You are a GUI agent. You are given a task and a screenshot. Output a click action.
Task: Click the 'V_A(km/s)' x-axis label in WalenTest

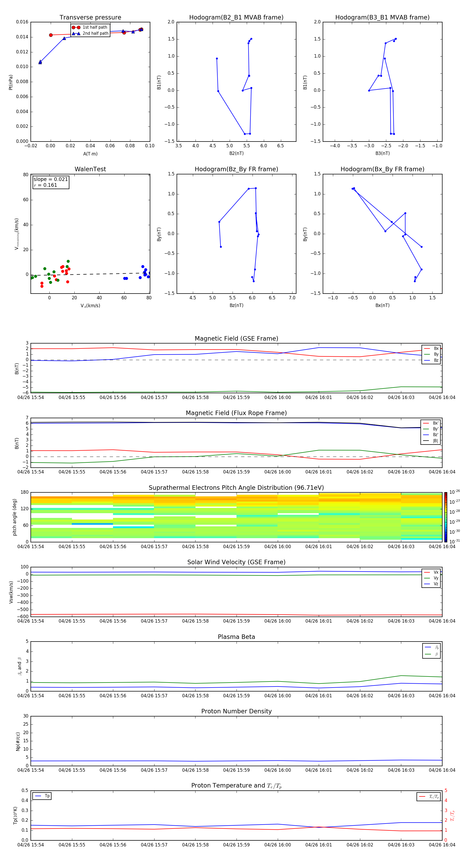tap(90, 306)
